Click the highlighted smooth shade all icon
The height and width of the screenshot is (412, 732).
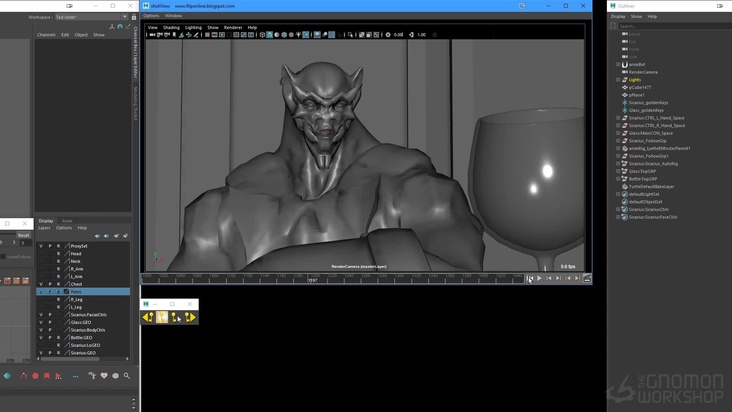[269, 35]
